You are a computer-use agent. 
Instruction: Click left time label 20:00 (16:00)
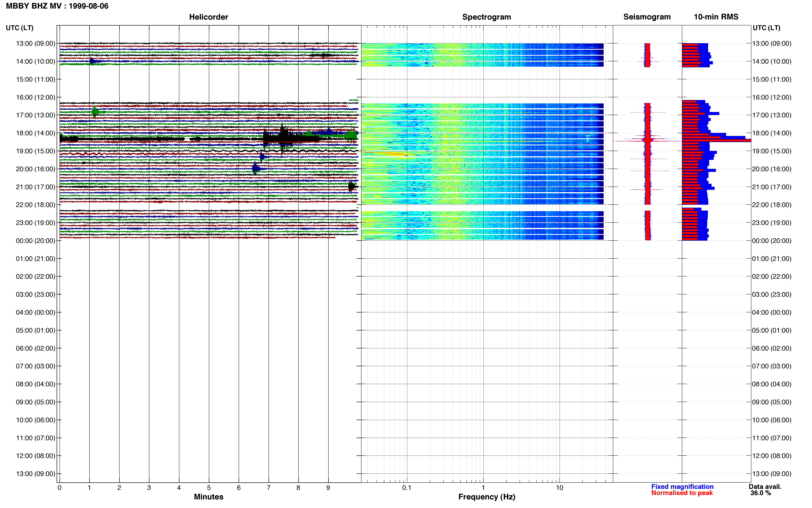coord(36,169)
